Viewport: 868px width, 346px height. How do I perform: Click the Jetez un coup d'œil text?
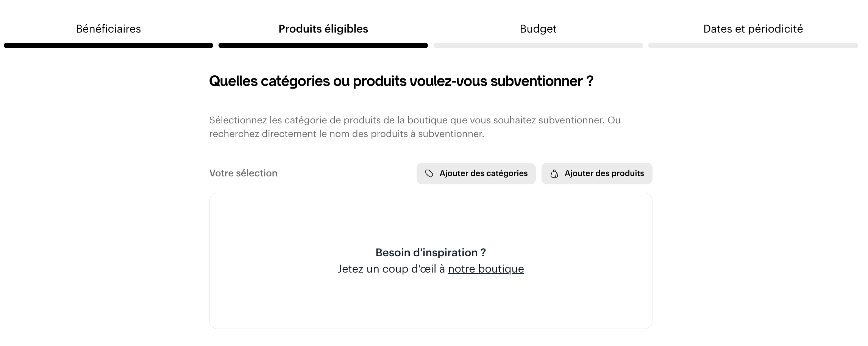[392, 269]
